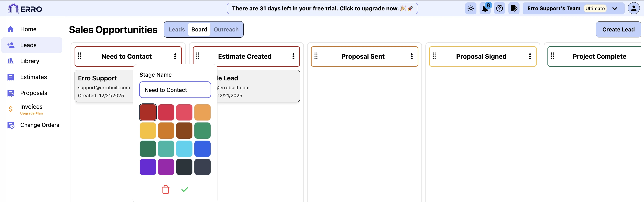
Task: Click the edit note icon in header
Action: pos(514,9)
